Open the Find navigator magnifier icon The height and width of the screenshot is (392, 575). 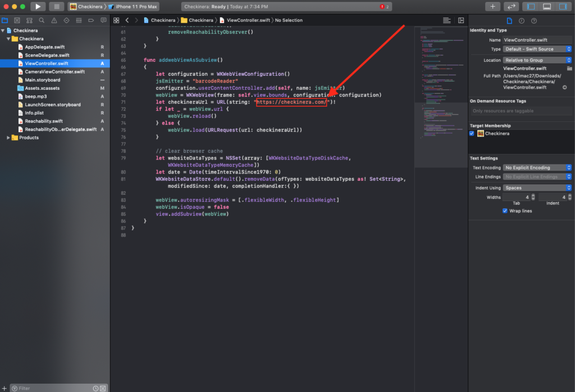(42, 21)
